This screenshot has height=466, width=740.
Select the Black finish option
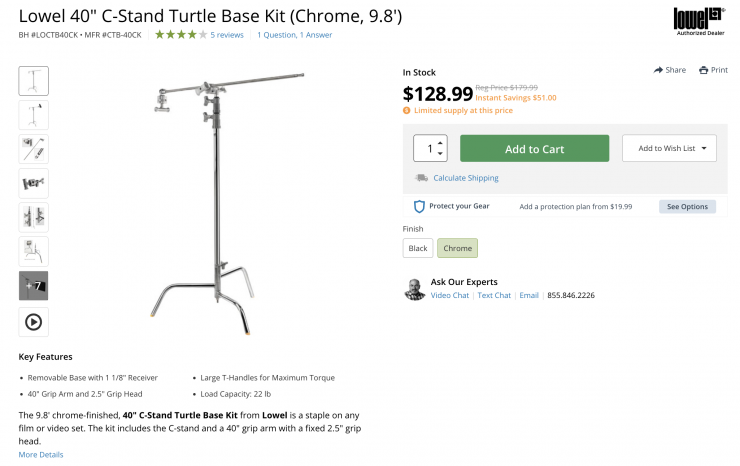pos(417,248)
